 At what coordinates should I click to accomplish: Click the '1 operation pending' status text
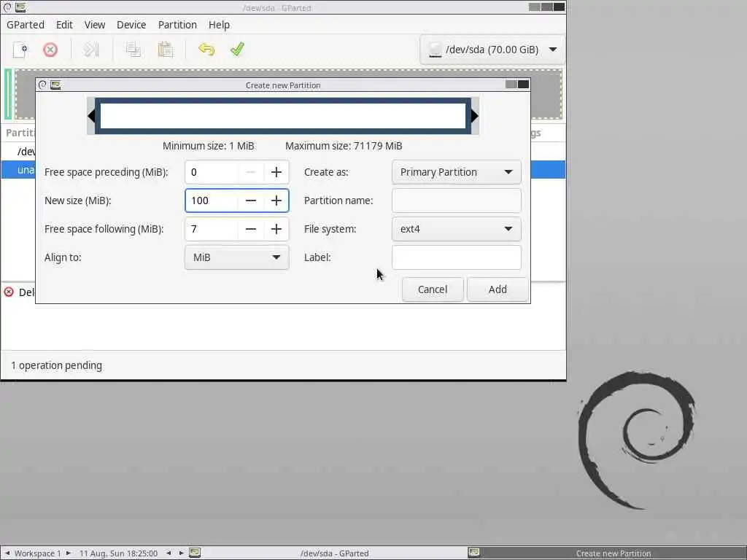click(56, 365)
